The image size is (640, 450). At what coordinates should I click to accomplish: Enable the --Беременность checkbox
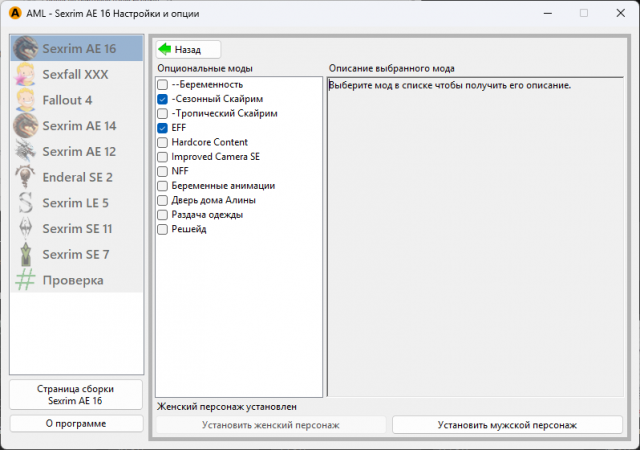tap(163, 85)
